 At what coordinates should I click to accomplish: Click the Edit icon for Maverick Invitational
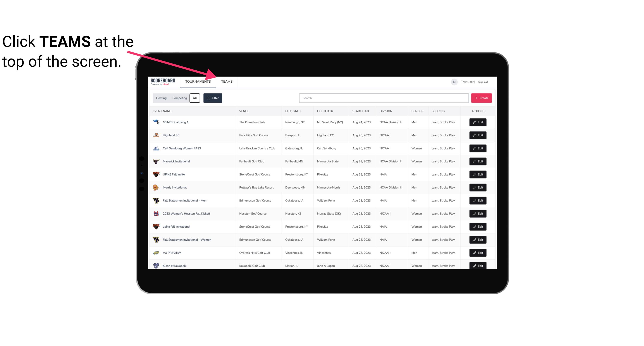[478, 161]
